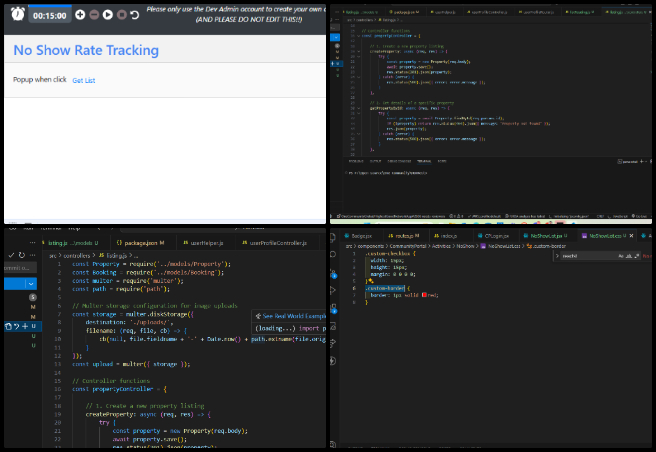The width and height of the screenshot is (656, 452).
Task: Click controllers in the bottom-left breadcrumb
Action: tap(77, 255)
